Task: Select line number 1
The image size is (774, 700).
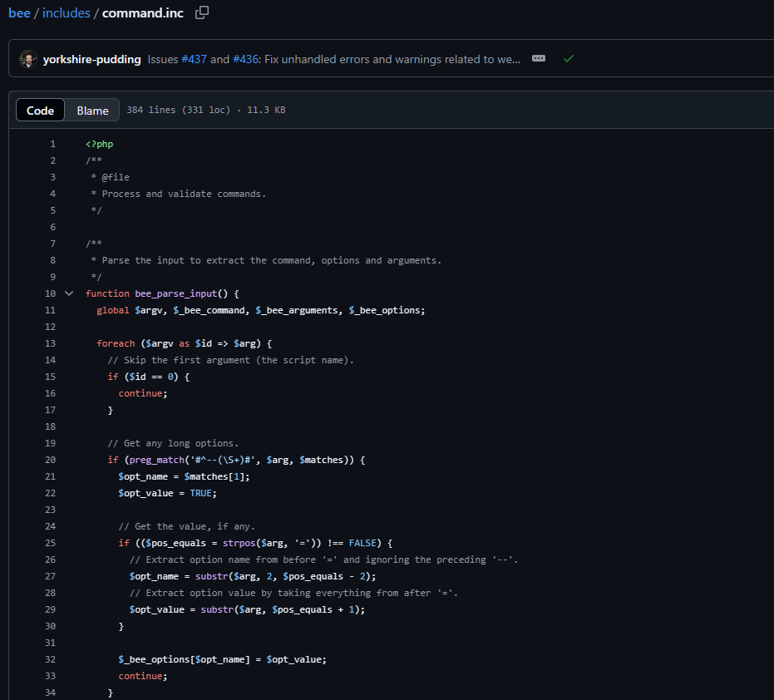Action: tap(53, 144)
